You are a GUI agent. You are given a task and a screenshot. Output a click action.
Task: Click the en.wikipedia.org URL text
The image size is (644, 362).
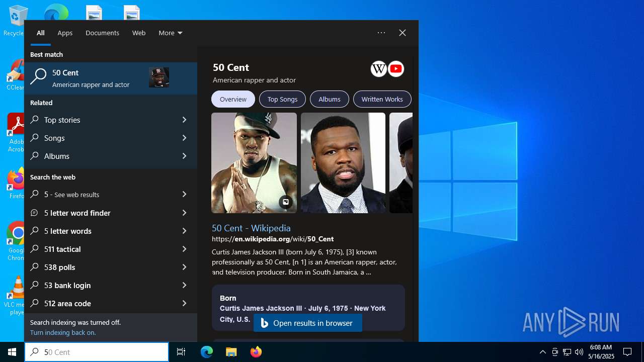273,239
